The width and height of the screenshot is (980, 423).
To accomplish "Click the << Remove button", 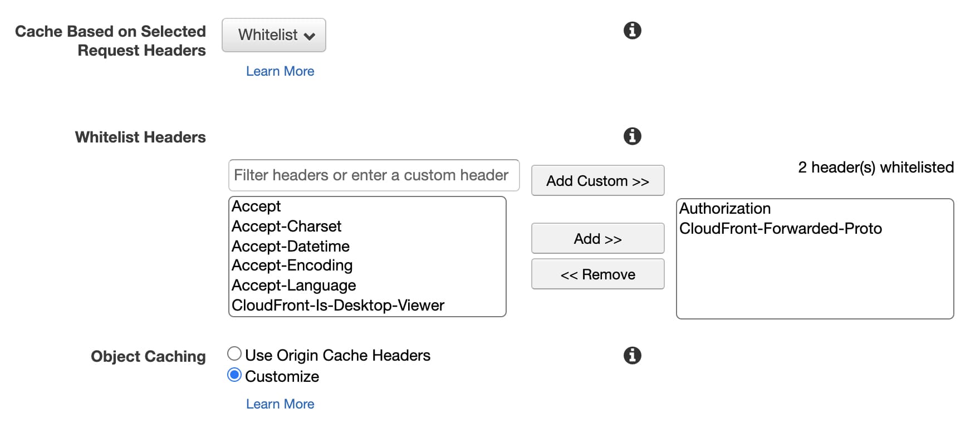I will (597, 274).
